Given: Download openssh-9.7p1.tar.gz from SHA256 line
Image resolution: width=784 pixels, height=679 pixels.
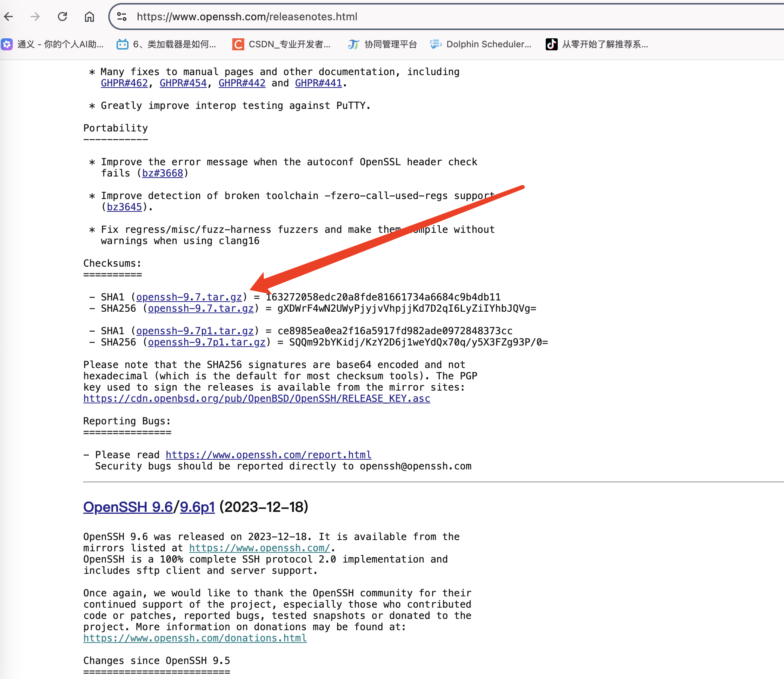Looking at the screenshot, I should coord(207,342).
